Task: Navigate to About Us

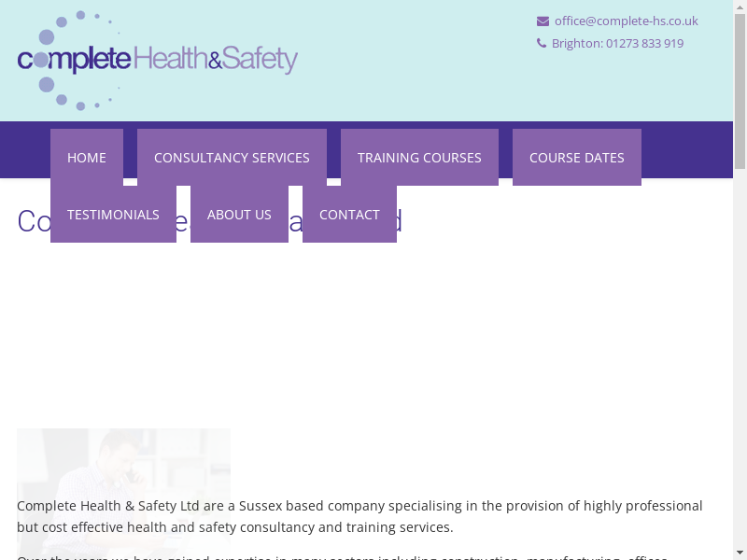Action: coord(239,215)
